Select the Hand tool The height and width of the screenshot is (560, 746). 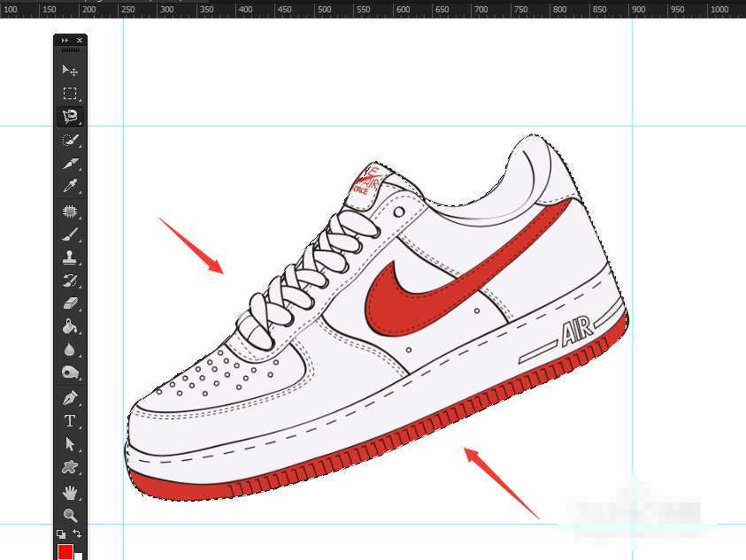(x=70, y=492)
